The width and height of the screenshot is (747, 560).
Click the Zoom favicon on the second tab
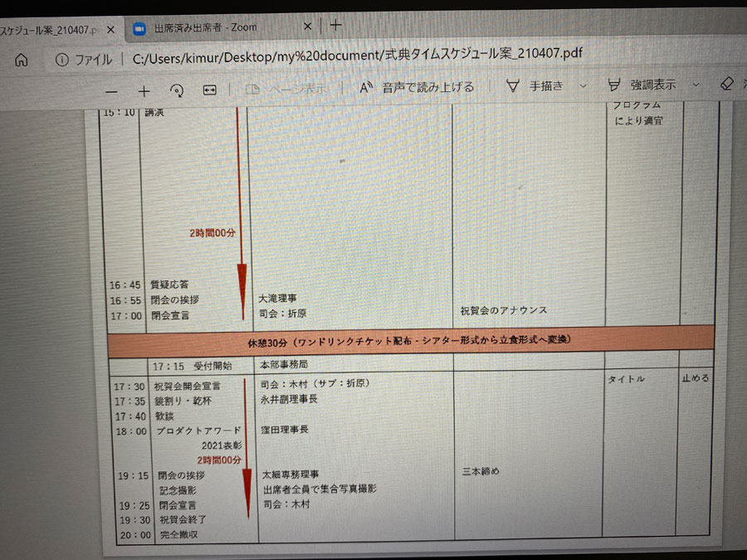pyautogui.click(x=139, y=29)
